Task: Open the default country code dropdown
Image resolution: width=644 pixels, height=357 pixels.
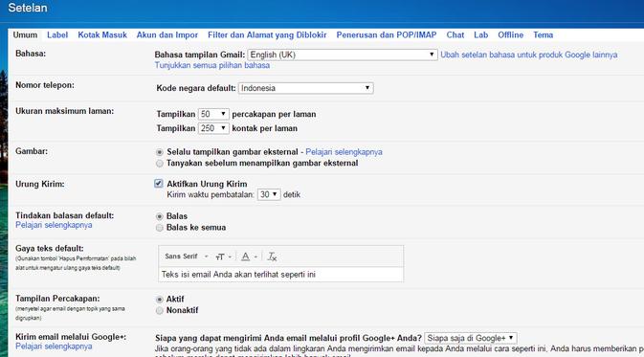Action: (x=305, y=88)
